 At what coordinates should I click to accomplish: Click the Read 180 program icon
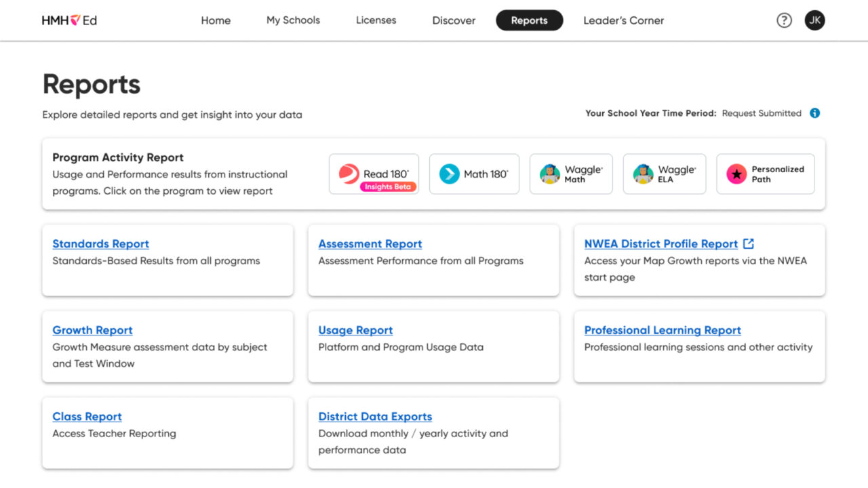pyautogui.click(x=349, y=174)
